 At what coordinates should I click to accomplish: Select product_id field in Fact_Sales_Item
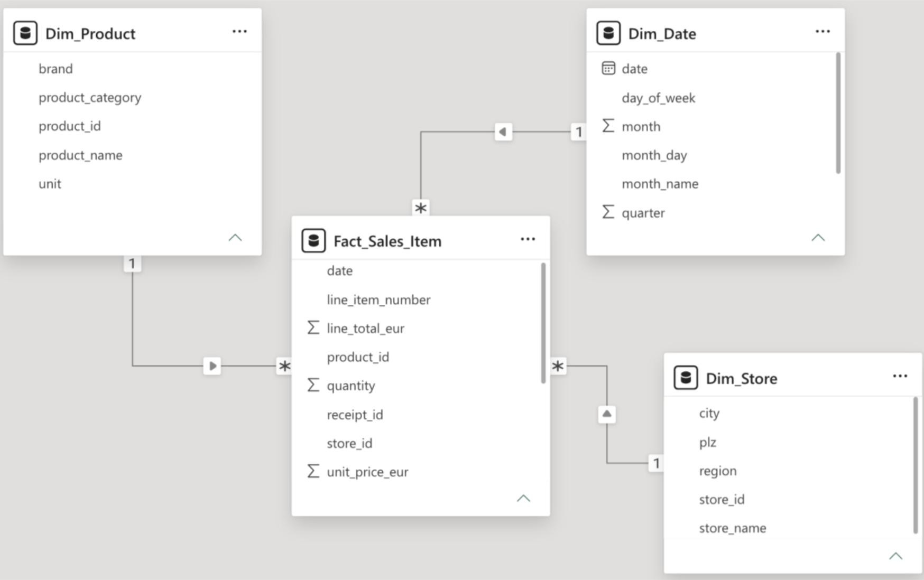[358, 357]
